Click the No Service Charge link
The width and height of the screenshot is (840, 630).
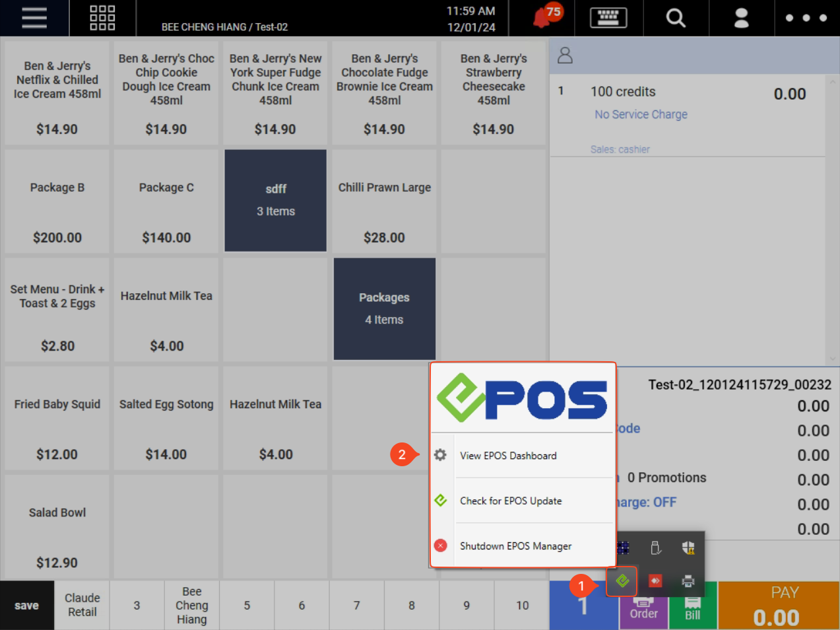641,114
